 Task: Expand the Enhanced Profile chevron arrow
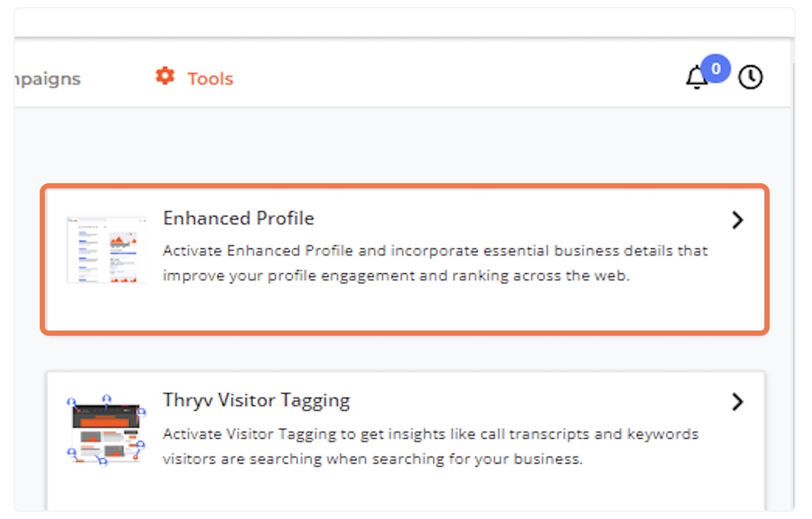pos(737,220)
